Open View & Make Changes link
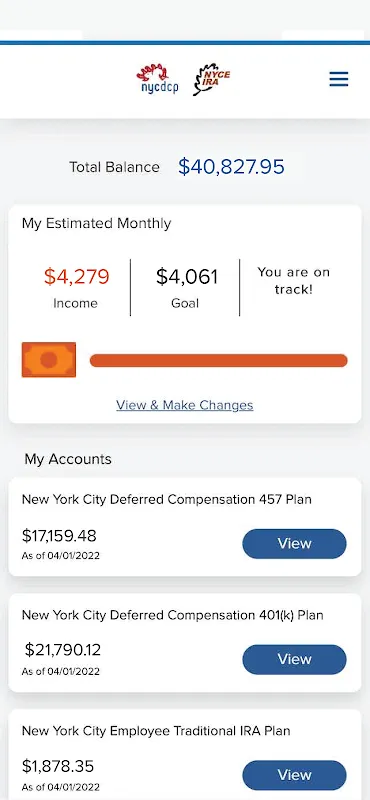This screenshot has width=370, height=800. [x=185, y=405]
